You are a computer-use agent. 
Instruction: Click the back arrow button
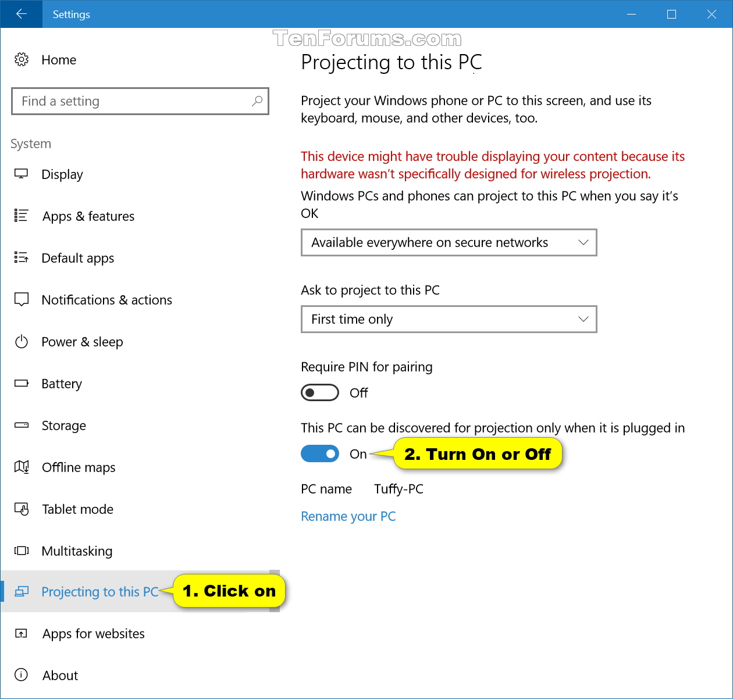[20, 14]
